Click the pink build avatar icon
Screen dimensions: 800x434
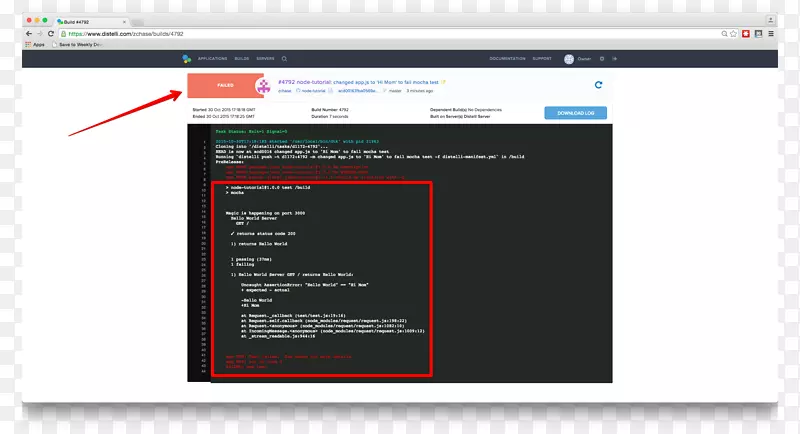coord(263,86)
